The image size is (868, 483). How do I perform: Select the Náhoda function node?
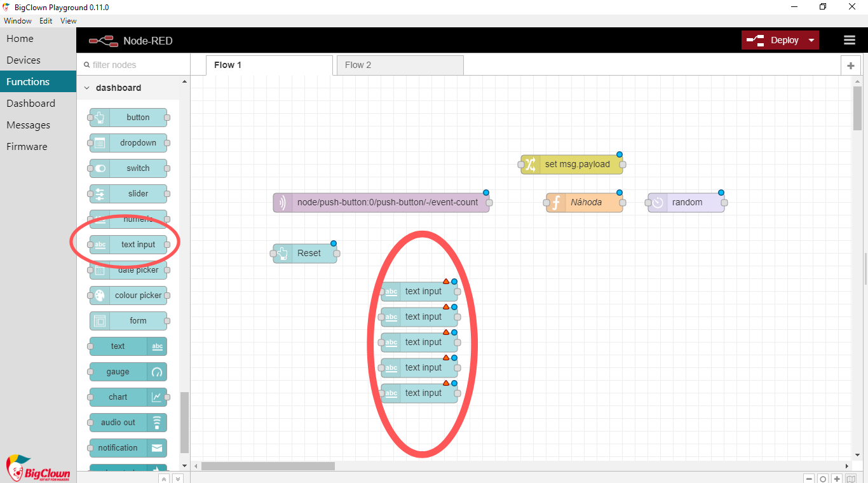click(x=585, y=203)
